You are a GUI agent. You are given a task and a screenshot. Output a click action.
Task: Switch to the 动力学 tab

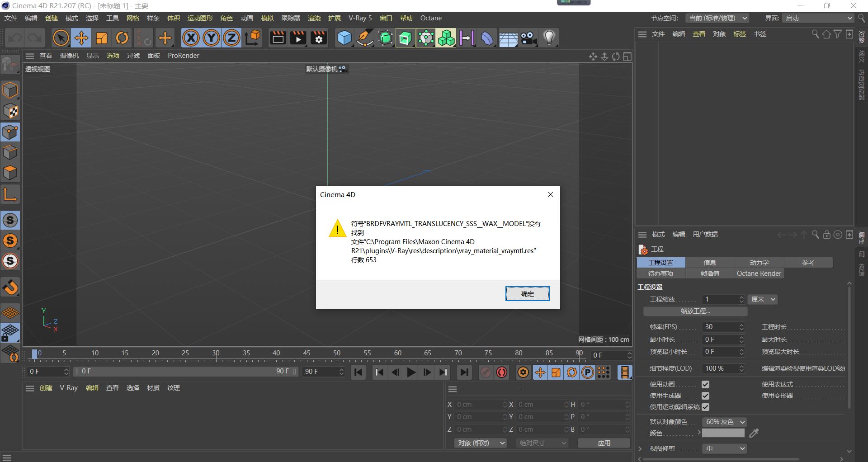(759, 263)
